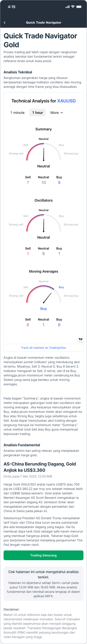Select the 1 minute timeframe

(17, 113)
